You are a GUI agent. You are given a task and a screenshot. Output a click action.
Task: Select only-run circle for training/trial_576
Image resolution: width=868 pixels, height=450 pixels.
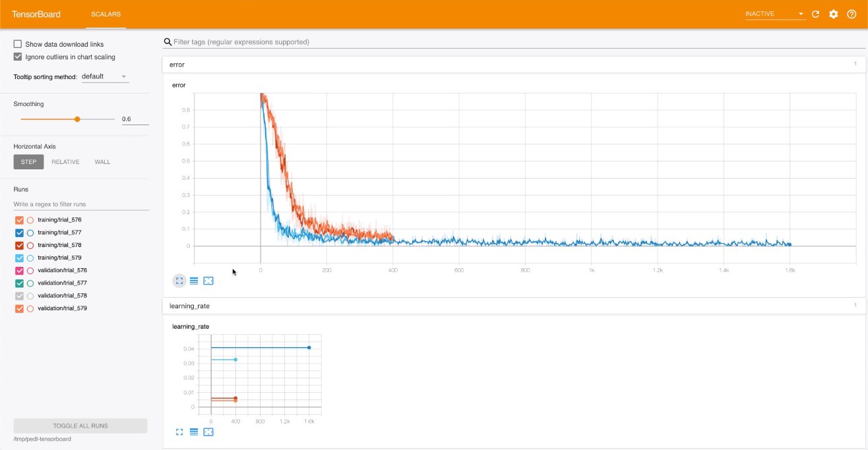pos(30,220)
